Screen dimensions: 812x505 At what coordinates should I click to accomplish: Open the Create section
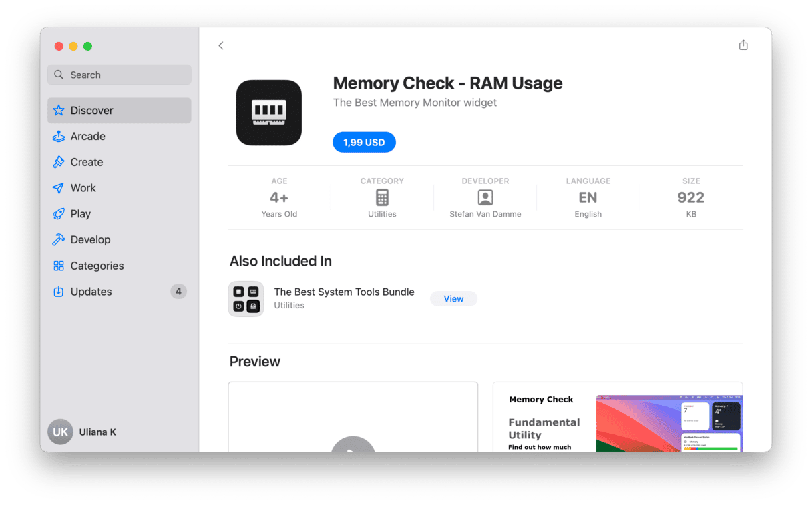(x=120, y=162)
